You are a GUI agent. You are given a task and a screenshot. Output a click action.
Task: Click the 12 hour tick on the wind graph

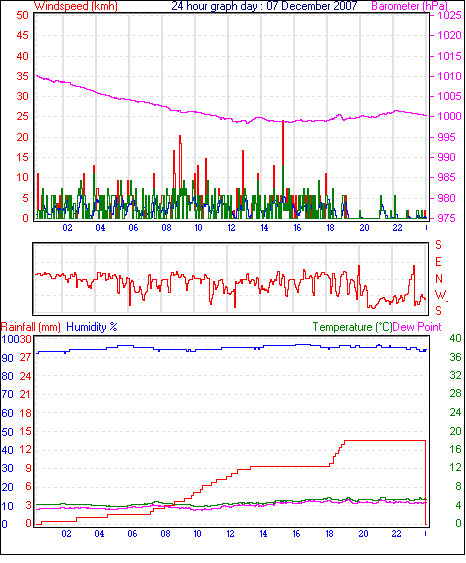coord(231,228)
